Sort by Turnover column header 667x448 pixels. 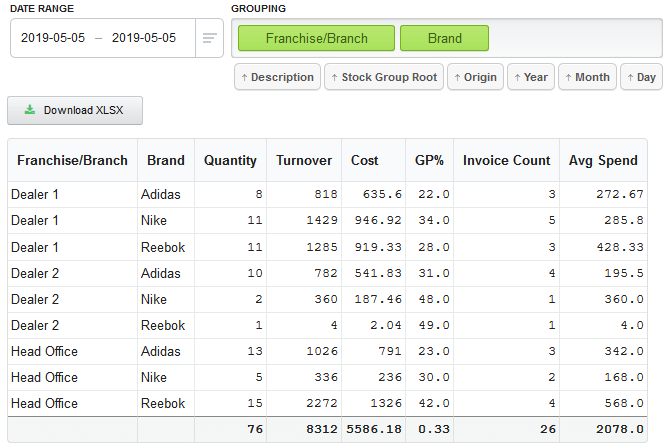304,160
